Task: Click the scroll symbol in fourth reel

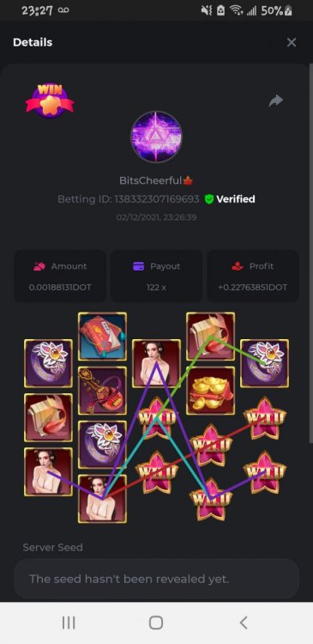Action: click(210, 337)
